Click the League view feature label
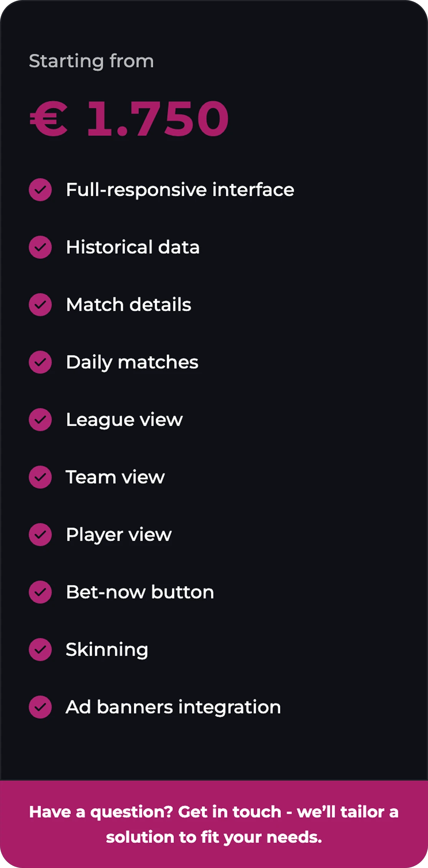 tap(124, 420)
